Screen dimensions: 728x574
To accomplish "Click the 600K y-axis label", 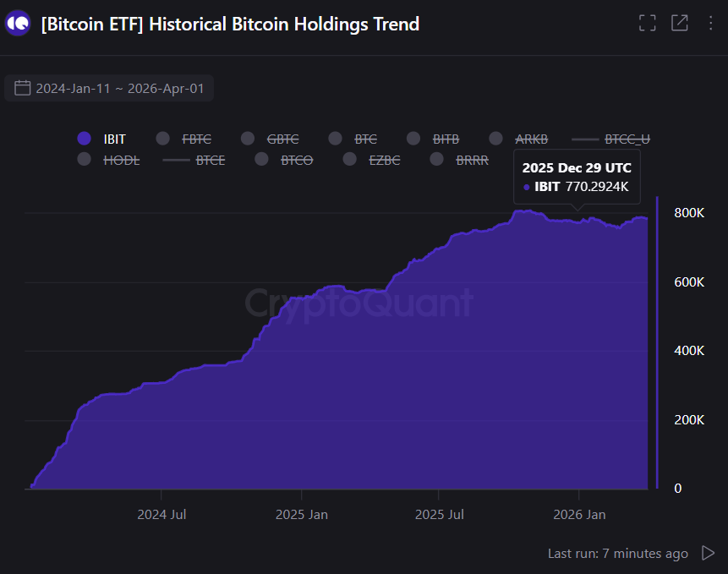I will tap(689, 282).
